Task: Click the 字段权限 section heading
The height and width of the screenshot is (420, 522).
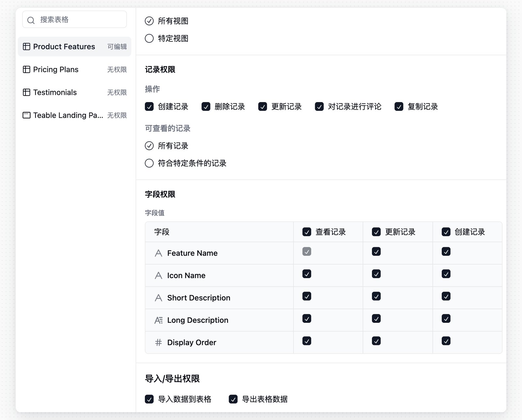Action: tap(160, 194)
